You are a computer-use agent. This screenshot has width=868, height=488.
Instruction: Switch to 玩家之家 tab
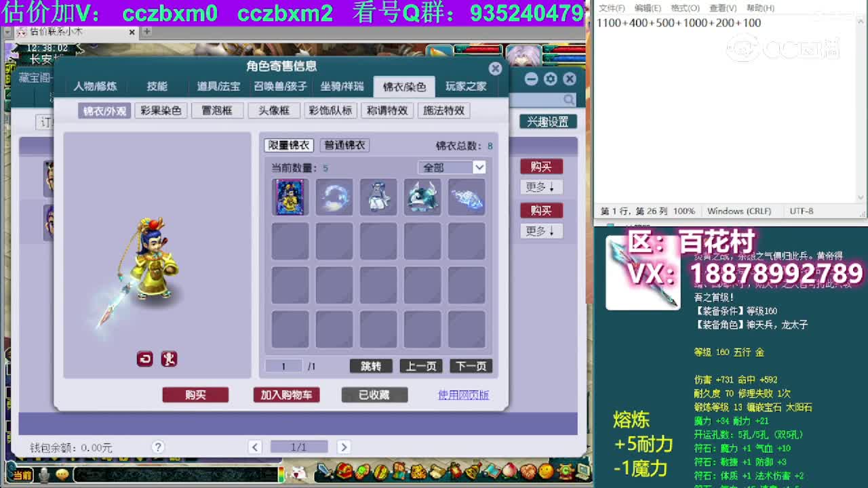[466, 86]
